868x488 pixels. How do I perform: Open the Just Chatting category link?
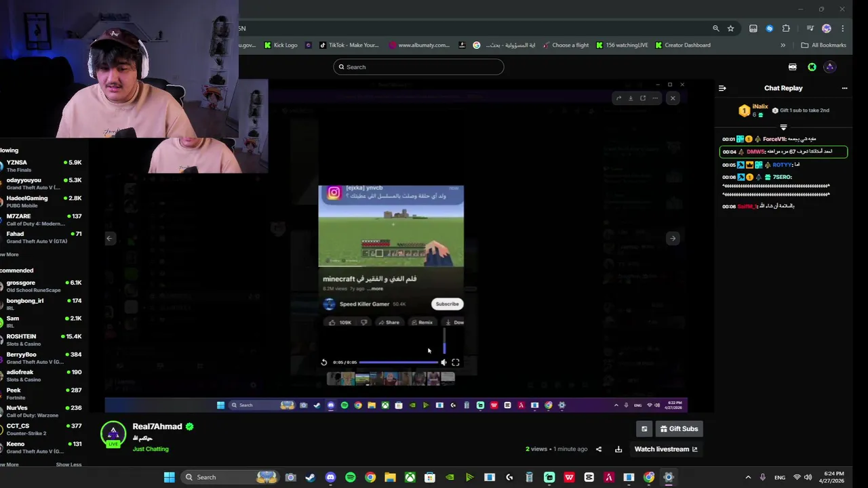click(151, 449)
